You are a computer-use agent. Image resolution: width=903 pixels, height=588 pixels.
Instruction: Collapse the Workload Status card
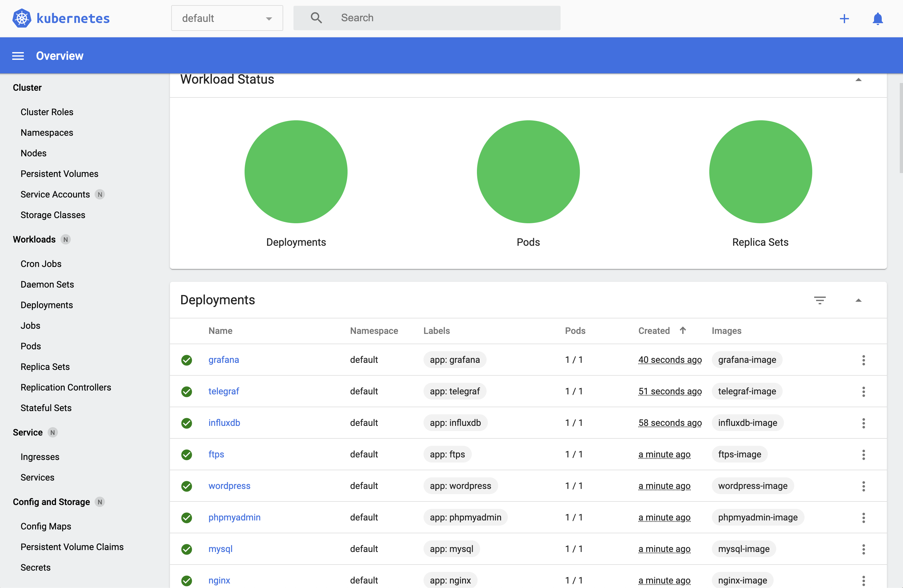858,80
